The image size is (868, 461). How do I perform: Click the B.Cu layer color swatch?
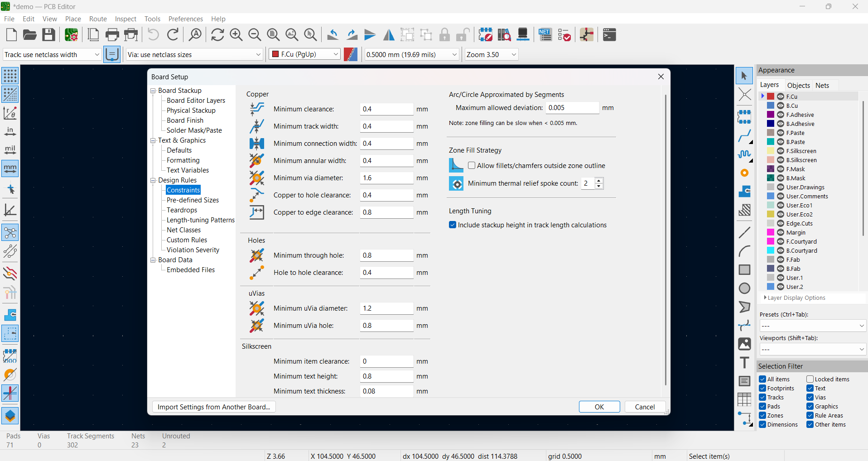pyautogui.click(x=771, y=106)
